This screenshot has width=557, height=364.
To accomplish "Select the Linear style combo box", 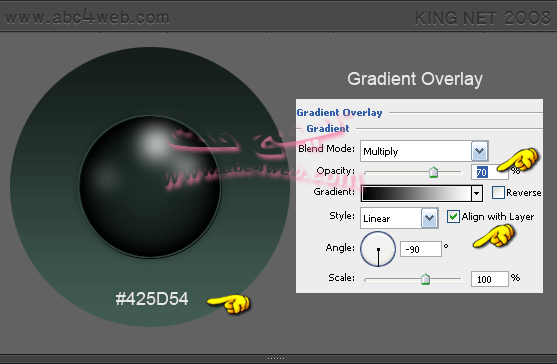I will 399,218.
